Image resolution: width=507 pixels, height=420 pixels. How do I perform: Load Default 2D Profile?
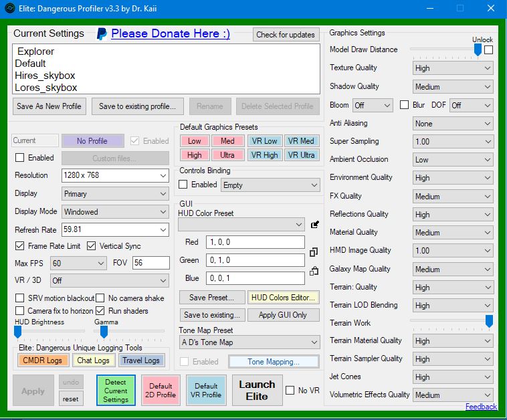(x=161, y=391)
